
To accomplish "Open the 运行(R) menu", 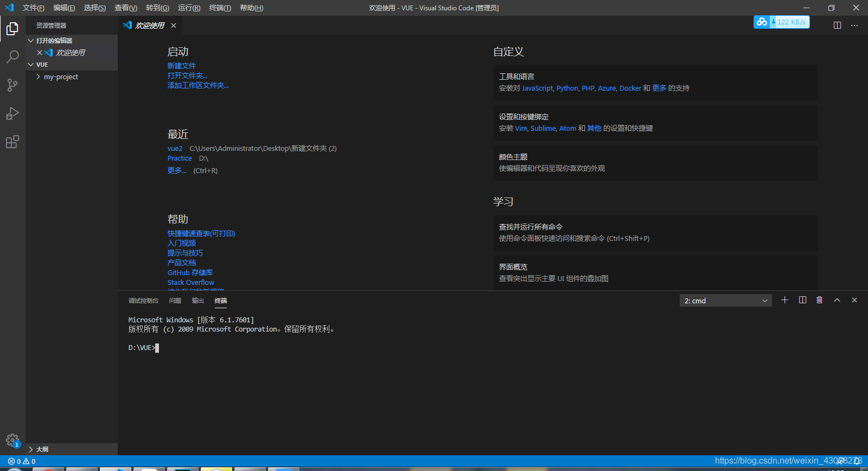I will pyautogui.click(x=189, y=8).
